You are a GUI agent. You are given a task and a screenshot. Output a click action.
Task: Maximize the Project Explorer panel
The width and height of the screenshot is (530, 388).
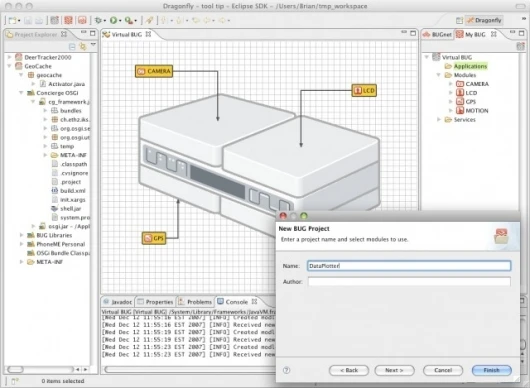point(93,33)
